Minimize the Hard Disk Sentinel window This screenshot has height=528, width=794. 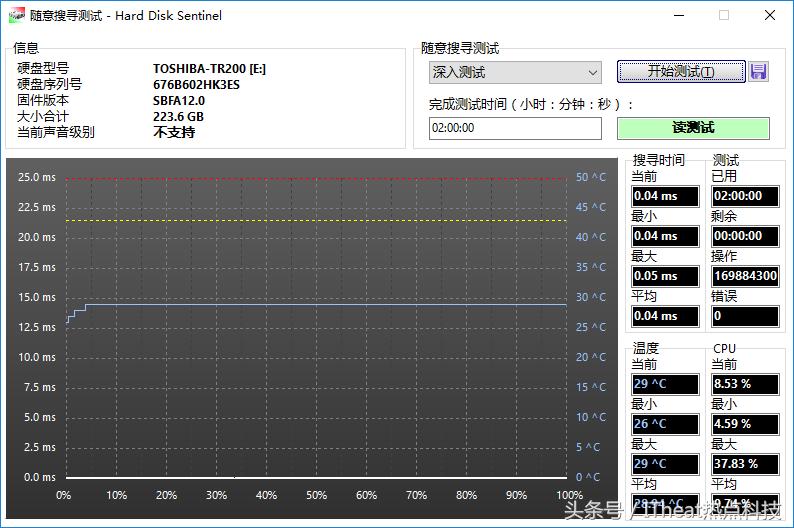pyautogui.click(x=679, y=15)
